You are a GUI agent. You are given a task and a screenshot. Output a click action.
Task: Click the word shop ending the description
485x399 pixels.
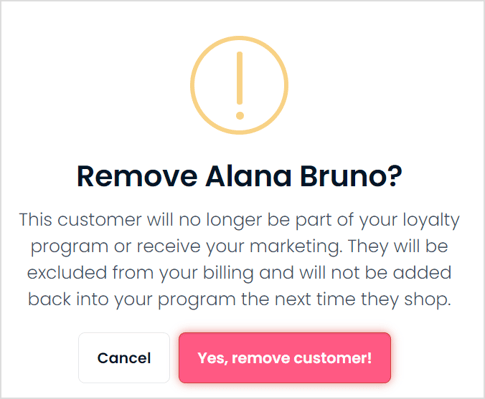(428, 300)
